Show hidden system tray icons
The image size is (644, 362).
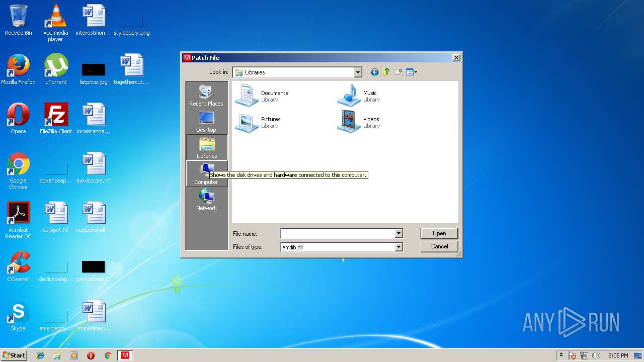tap(561, 355)
